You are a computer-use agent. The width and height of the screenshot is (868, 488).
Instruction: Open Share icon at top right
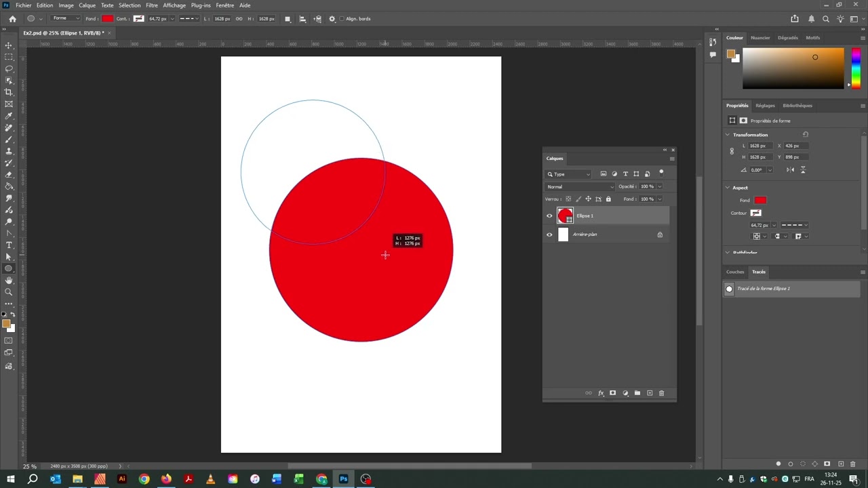pyautogui.click(x=795, y=19)
